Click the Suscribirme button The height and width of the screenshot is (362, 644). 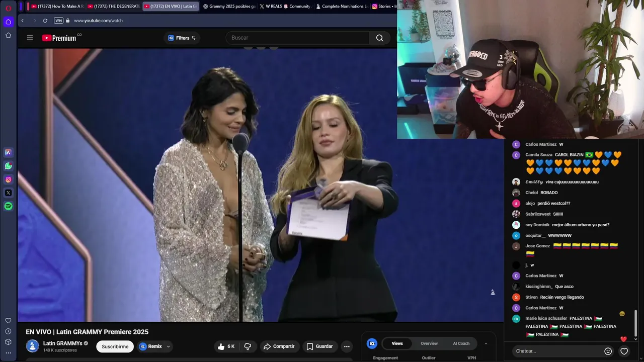(x=115, y=346)
